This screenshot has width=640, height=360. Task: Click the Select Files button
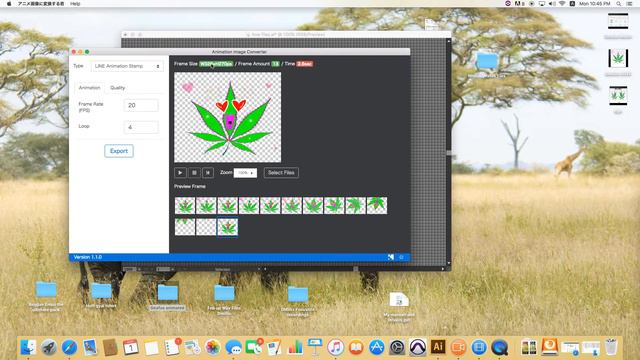click(x=281, y=173)
